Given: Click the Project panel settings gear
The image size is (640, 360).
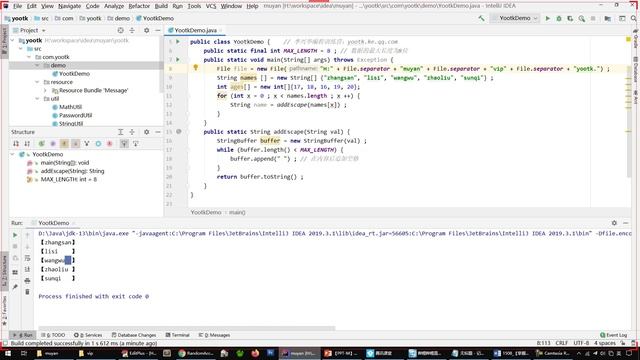Looking at the screenshot, I should (147, 30).
